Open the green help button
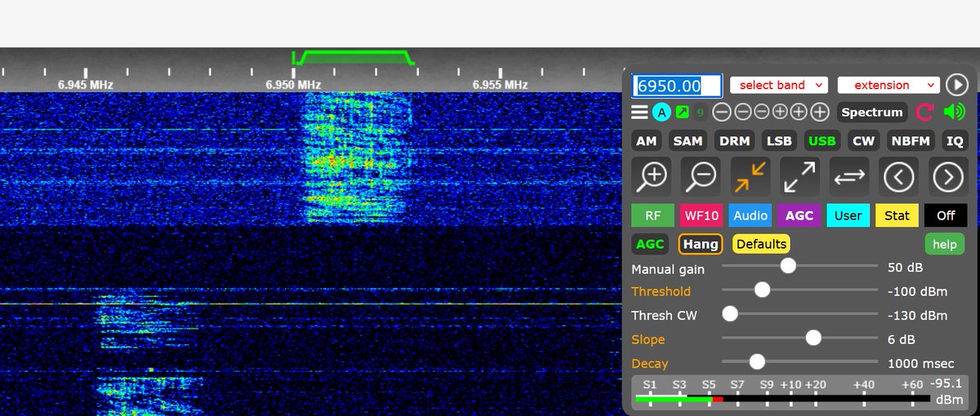Screen dimensions: 980x416 [x=944, y=244]
